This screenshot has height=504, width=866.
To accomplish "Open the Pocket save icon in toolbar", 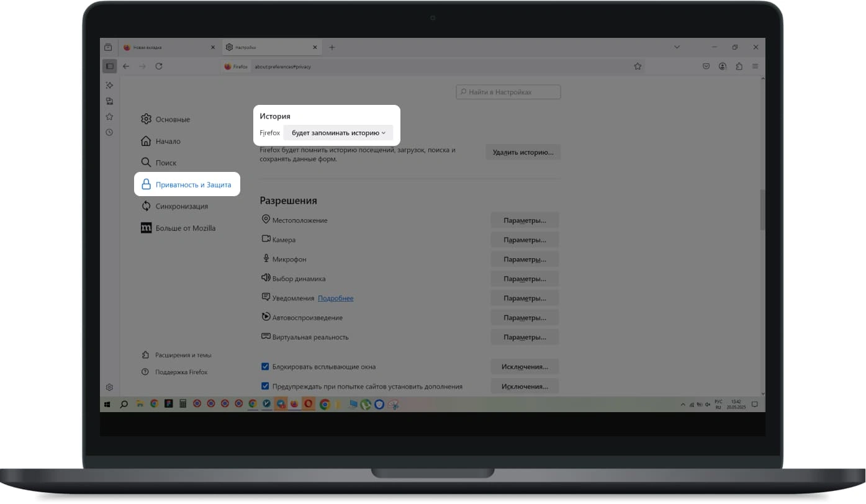I will pos(706,66).
